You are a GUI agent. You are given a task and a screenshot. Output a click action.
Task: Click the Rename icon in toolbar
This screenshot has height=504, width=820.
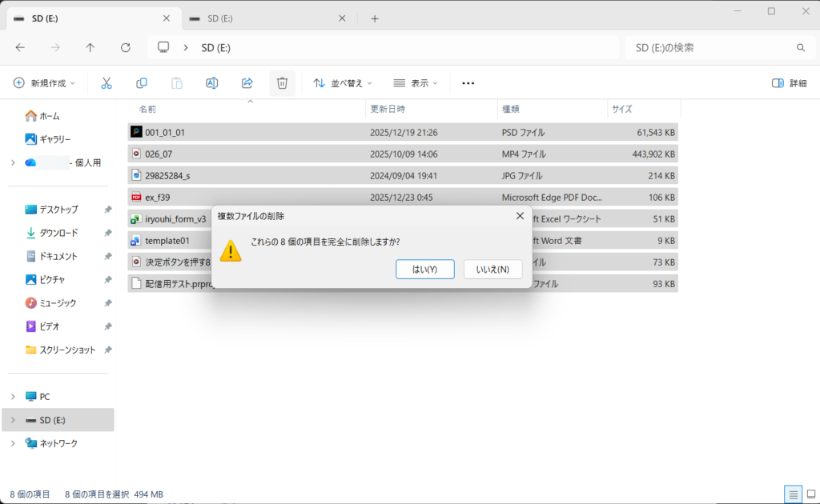tap(212, 83)
